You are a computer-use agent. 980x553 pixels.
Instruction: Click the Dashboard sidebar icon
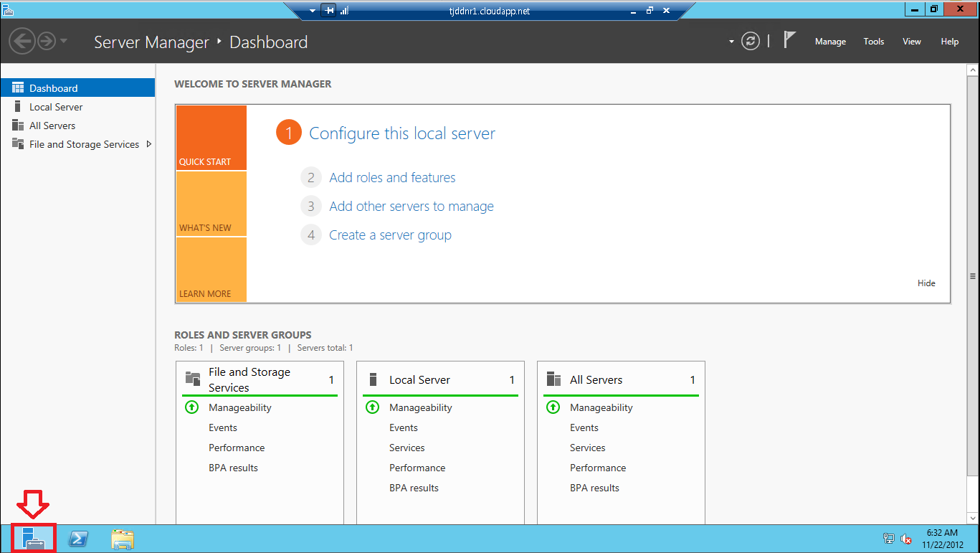(18, 88)
